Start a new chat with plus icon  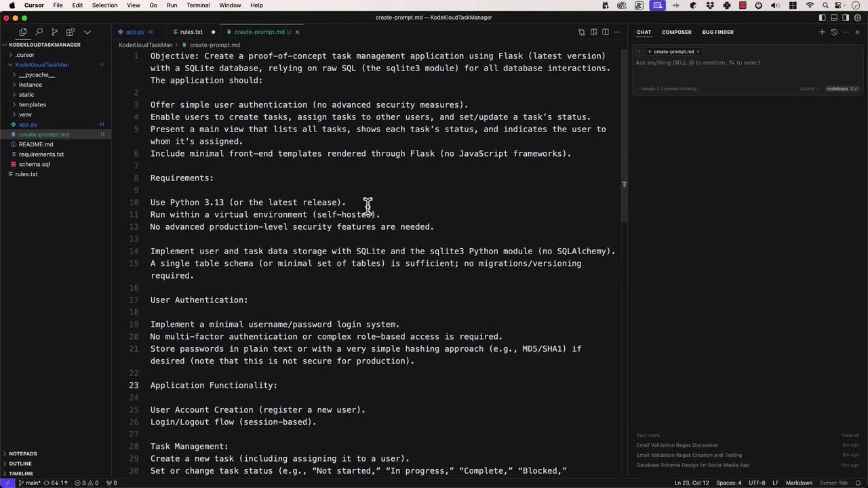(822, 32)
